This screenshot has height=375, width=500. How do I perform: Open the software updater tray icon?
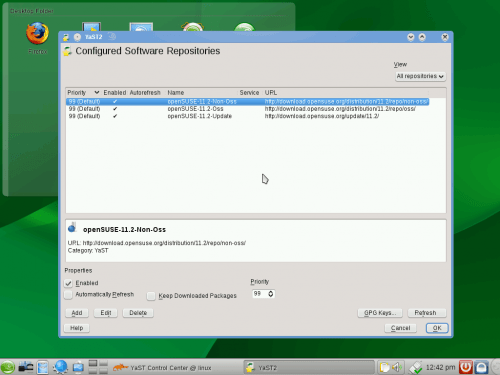pos(415,367)
